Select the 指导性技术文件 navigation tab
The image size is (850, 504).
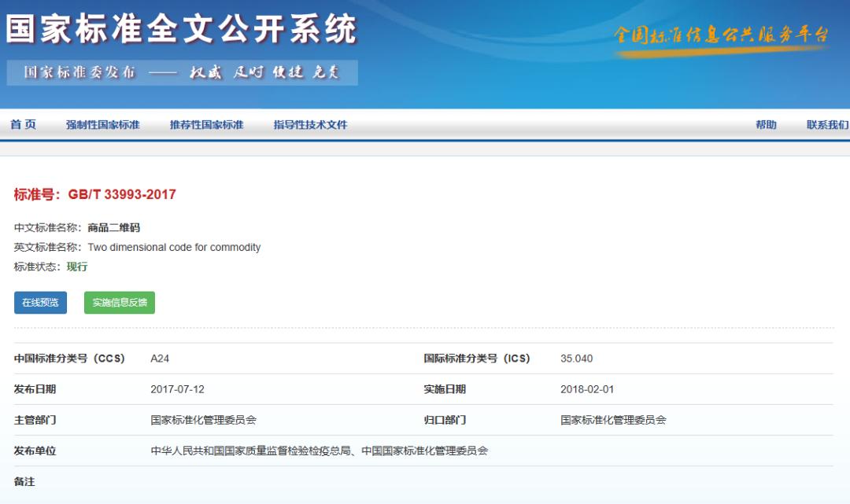[312, 124]
